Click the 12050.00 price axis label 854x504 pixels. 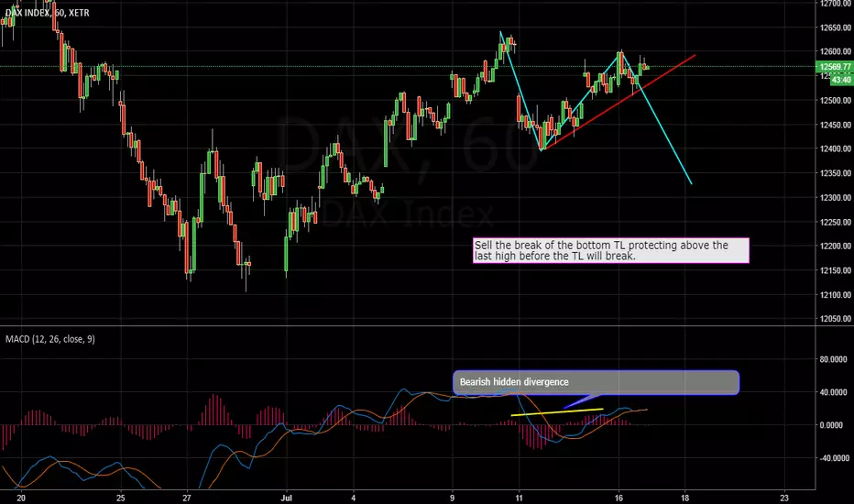836,319
